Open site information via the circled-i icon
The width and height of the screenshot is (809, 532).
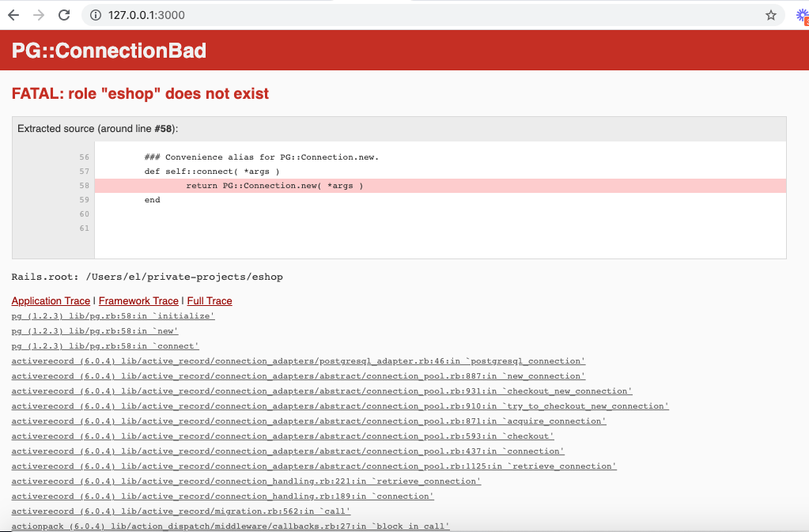(94, 14)
